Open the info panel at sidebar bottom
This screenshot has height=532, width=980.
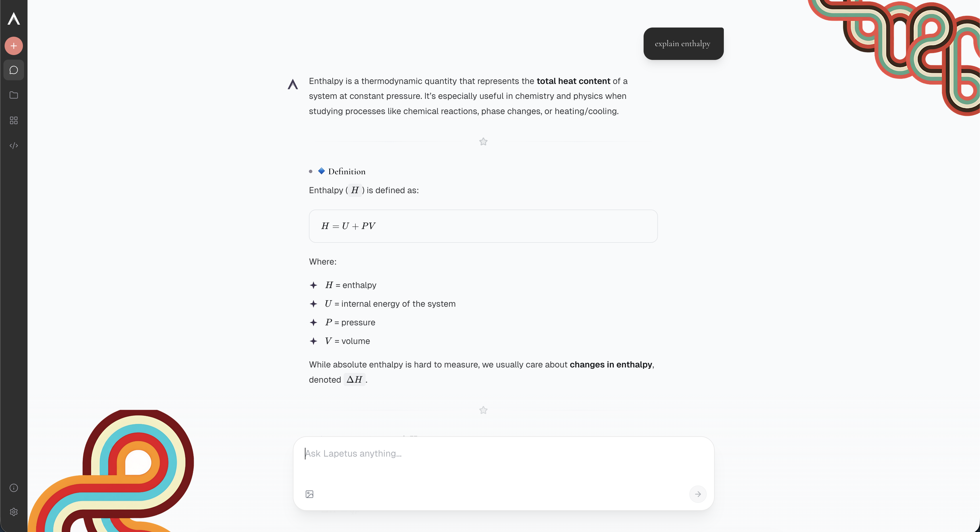[14, 488]
